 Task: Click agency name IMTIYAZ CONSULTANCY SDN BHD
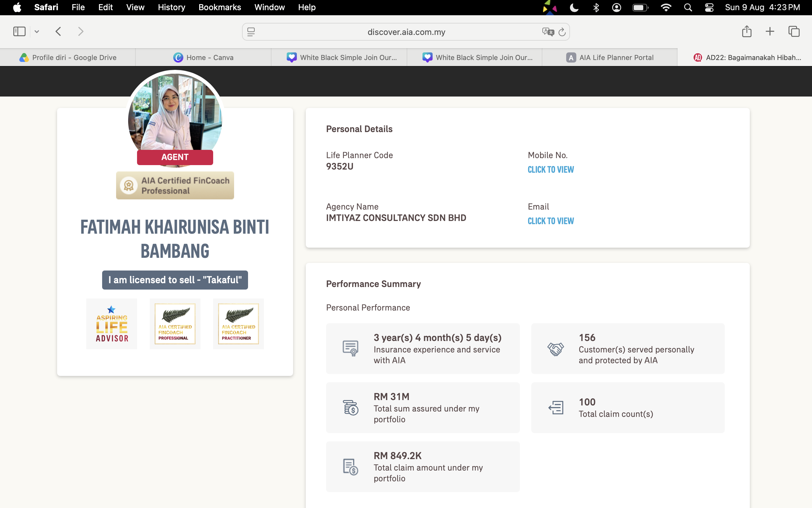pyautogui.click(x=396, y=218)
